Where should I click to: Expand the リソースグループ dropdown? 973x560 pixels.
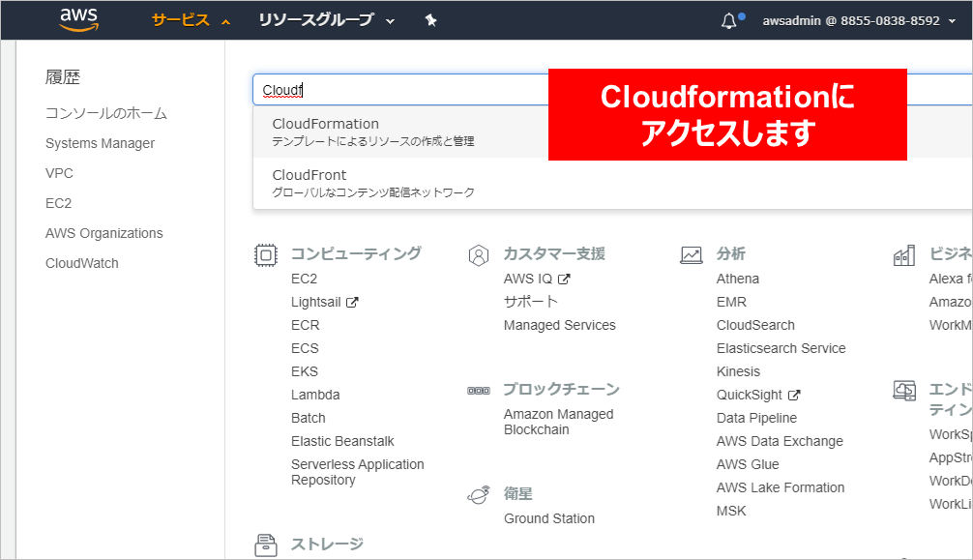(x=326, y=20)
